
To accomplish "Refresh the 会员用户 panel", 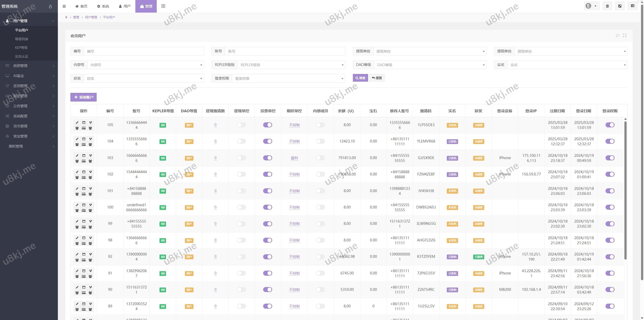I will click(617, 35).
